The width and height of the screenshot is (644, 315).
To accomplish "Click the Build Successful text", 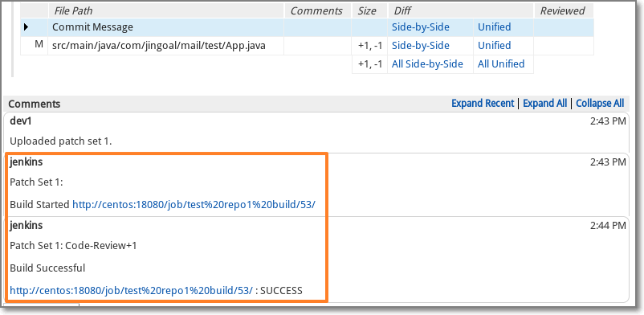I will click(x=47, y=268).
